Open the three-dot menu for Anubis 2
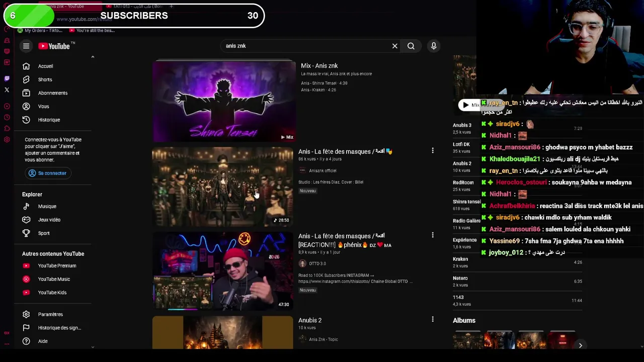This screenshot has height=362, width=644. 433,319
